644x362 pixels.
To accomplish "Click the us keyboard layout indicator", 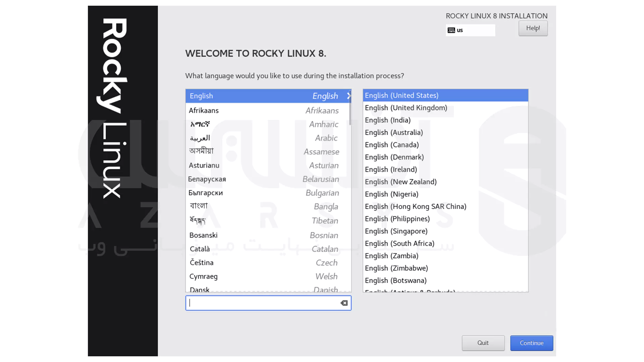I will [x=470, y=30].
